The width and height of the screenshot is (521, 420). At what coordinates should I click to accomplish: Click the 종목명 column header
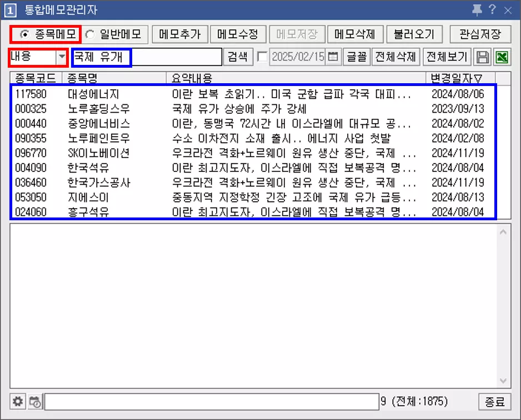114,78
